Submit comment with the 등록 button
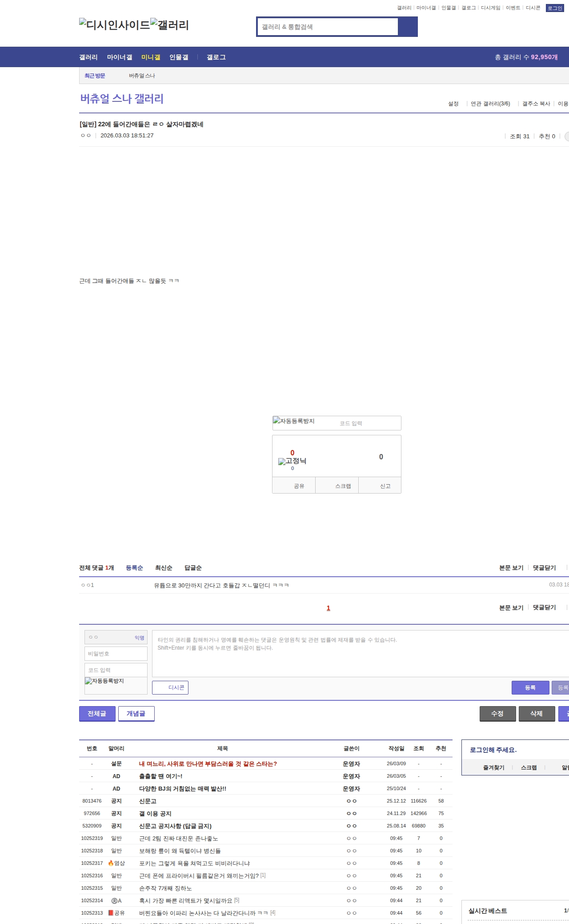 pyautogui.click(x=530, y=687)
